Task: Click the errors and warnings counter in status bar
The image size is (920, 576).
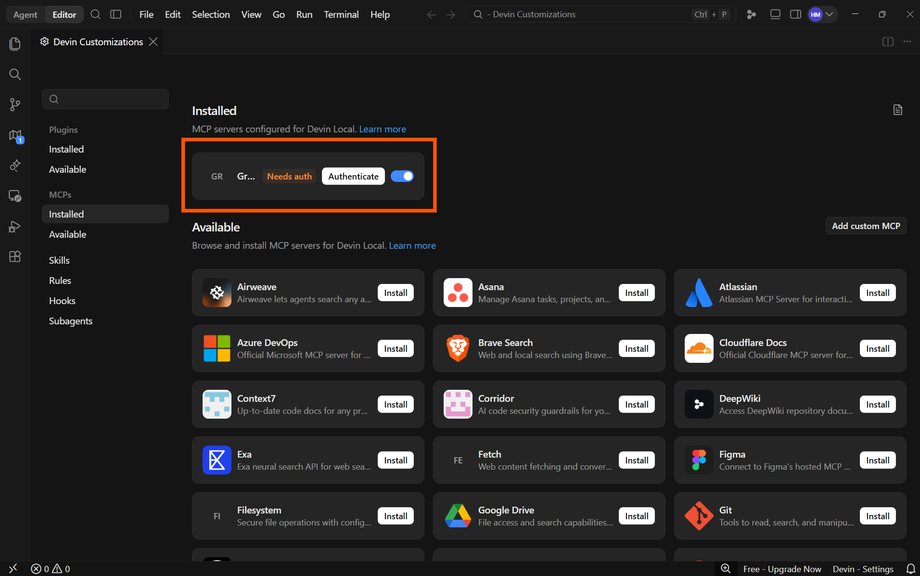Action: (x=50, y=569)
